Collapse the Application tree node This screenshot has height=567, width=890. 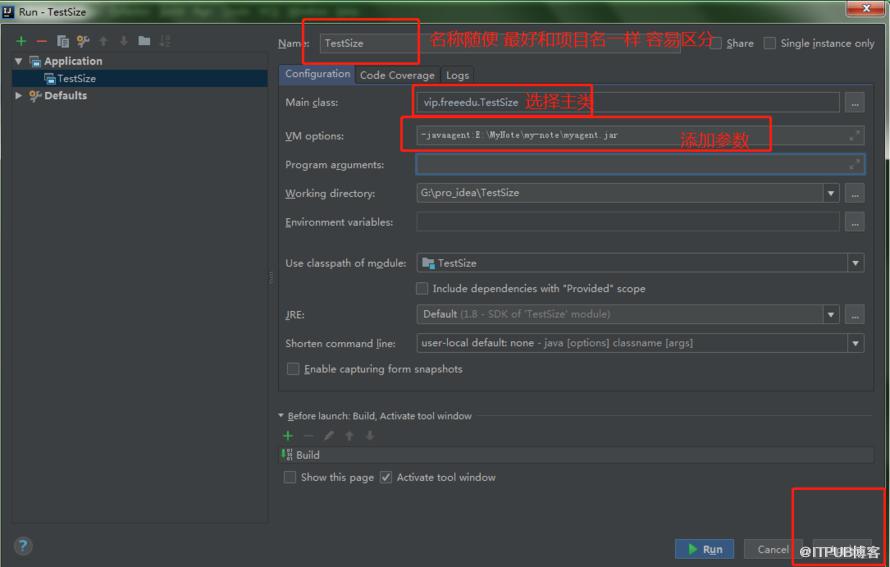19,61
